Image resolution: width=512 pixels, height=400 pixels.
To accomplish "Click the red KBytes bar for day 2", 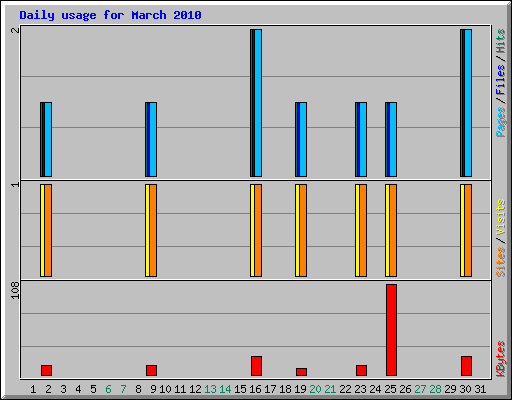I will [x=46, y=370].
